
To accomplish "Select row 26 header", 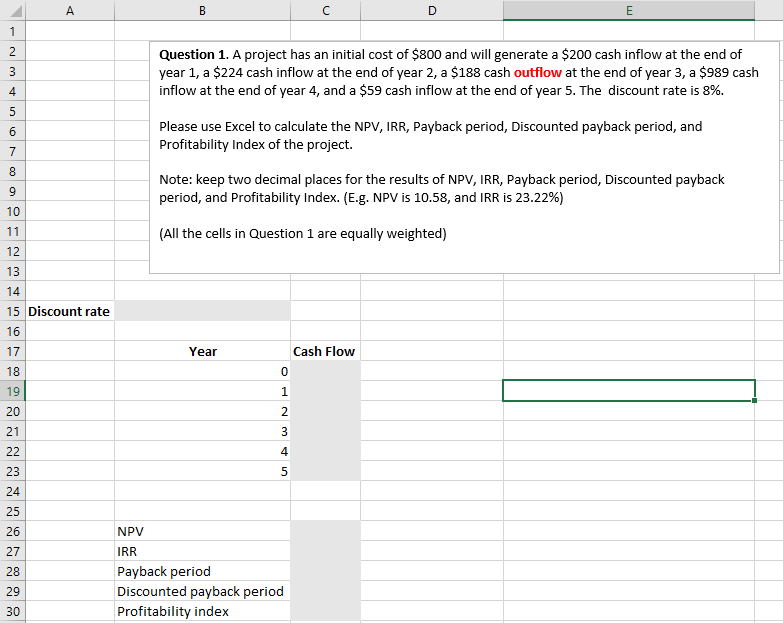I will 12,531.
